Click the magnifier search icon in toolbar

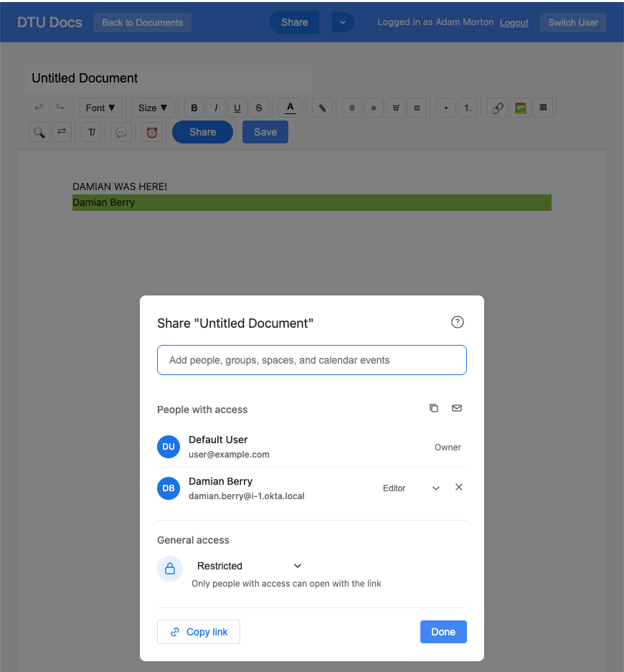click(x=39, y=132)
